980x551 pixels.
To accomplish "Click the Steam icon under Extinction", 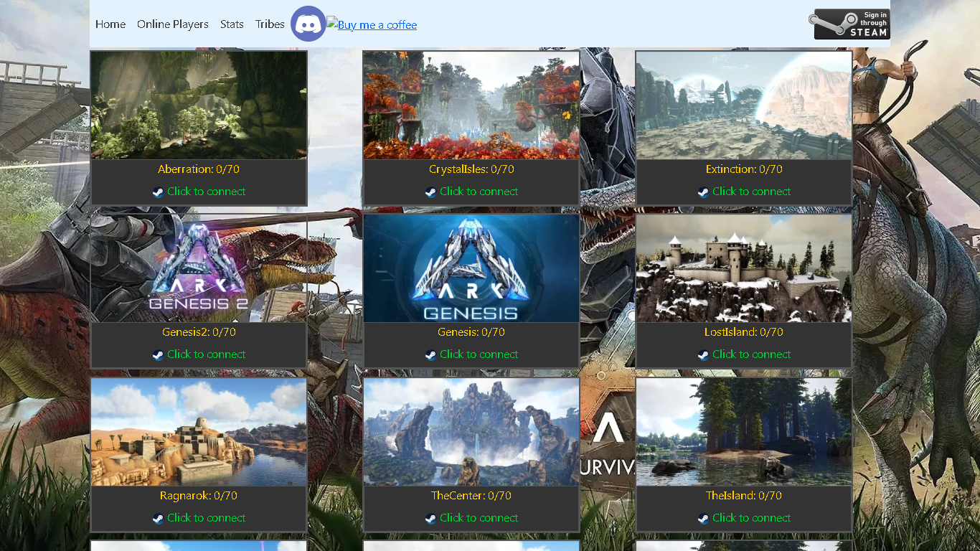I will tap(703, 192).
